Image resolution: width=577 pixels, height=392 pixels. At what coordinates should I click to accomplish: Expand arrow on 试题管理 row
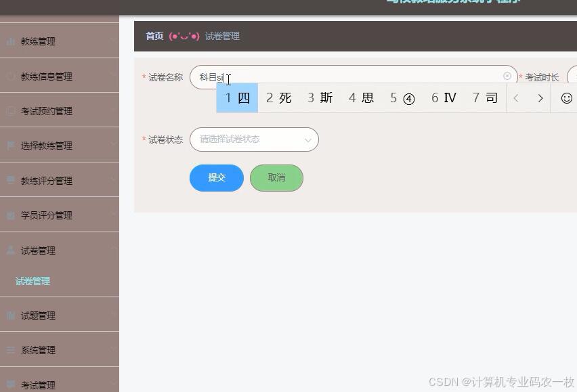(112, 313)
